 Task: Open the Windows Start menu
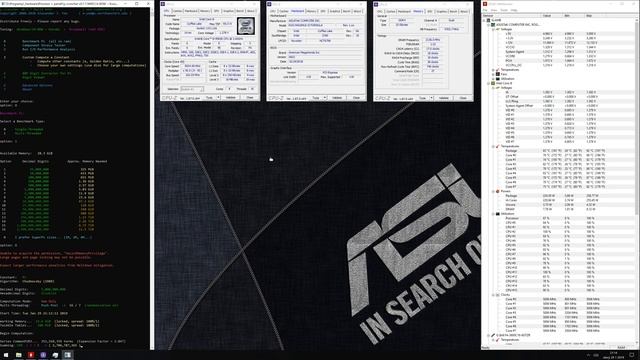[x=6, y=355]
